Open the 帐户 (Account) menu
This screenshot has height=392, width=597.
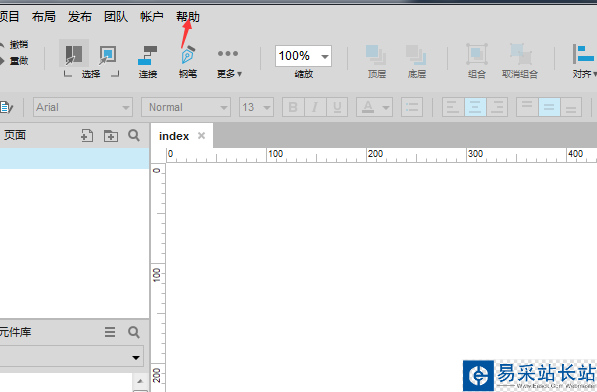(x=152, y=17)
